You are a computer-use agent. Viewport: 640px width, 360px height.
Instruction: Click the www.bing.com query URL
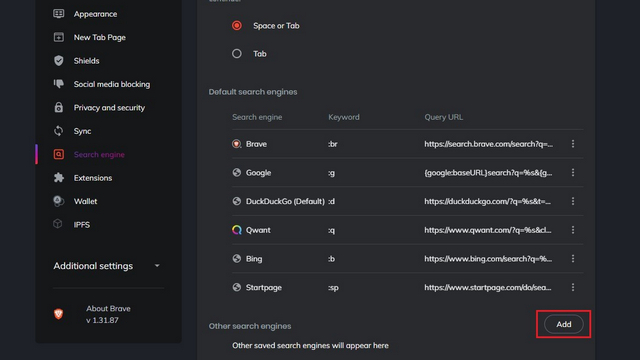coord(488,259)
